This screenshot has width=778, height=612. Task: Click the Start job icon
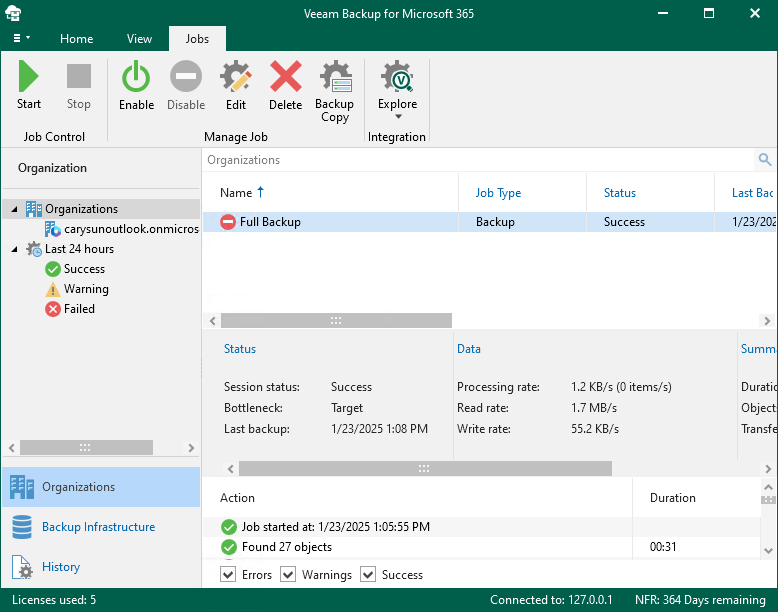click(29, 86)
